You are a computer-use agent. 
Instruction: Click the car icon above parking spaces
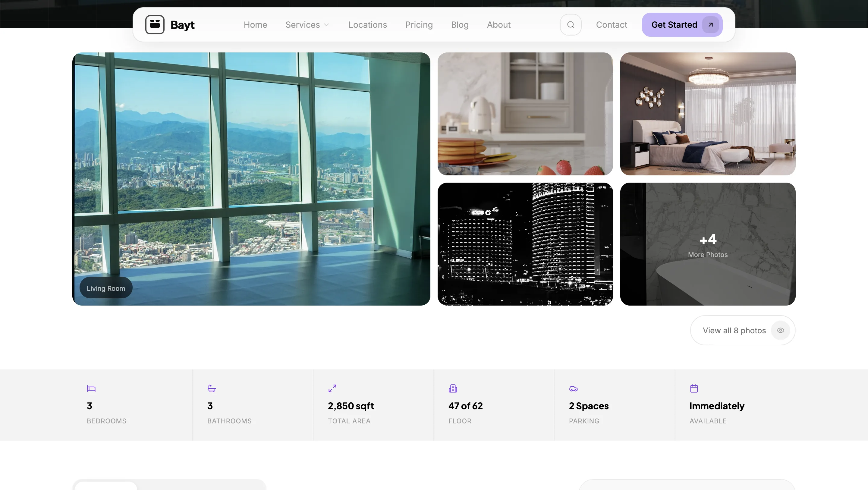[574, 388]
